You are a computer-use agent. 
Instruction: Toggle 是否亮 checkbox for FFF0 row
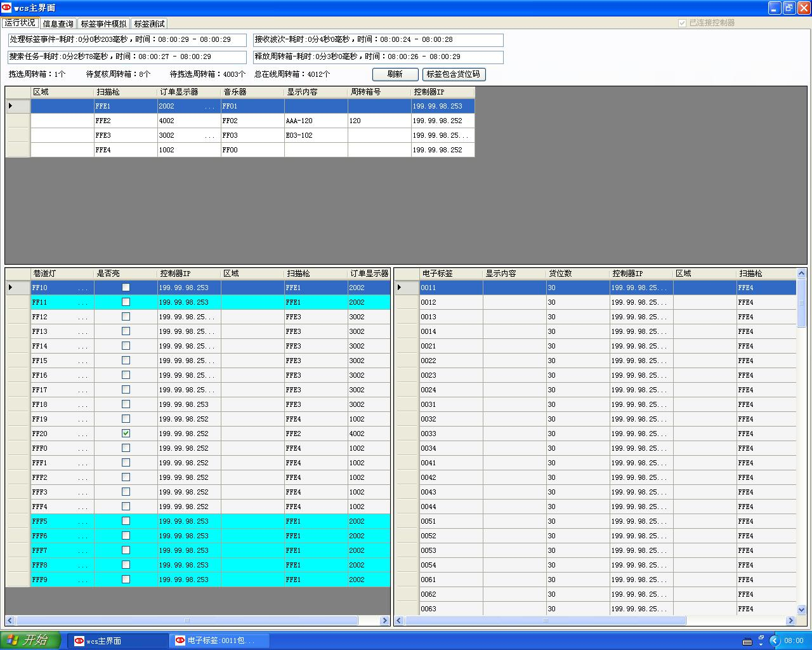[x=126, y=448]
